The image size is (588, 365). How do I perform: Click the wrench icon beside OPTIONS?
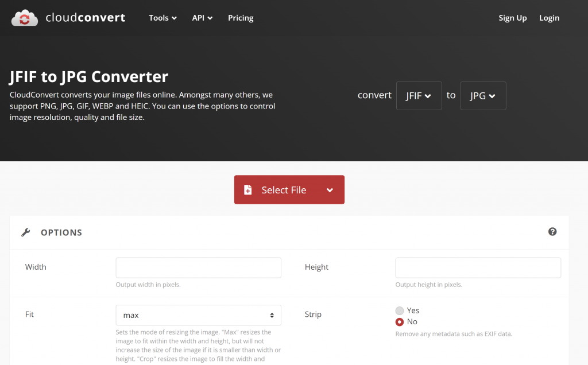pyautogui.click(x=25, y=232)
